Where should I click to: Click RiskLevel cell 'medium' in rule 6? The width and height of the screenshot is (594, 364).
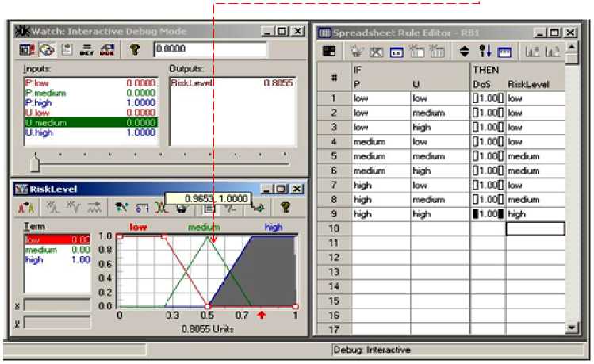[x=535, y=171]
